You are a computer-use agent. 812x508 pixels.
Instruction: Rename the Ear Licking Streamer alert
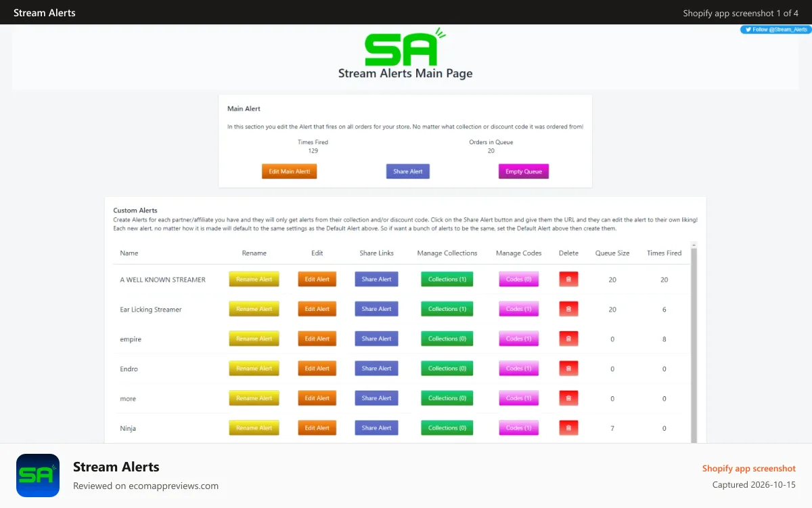(x=254, y=309)
